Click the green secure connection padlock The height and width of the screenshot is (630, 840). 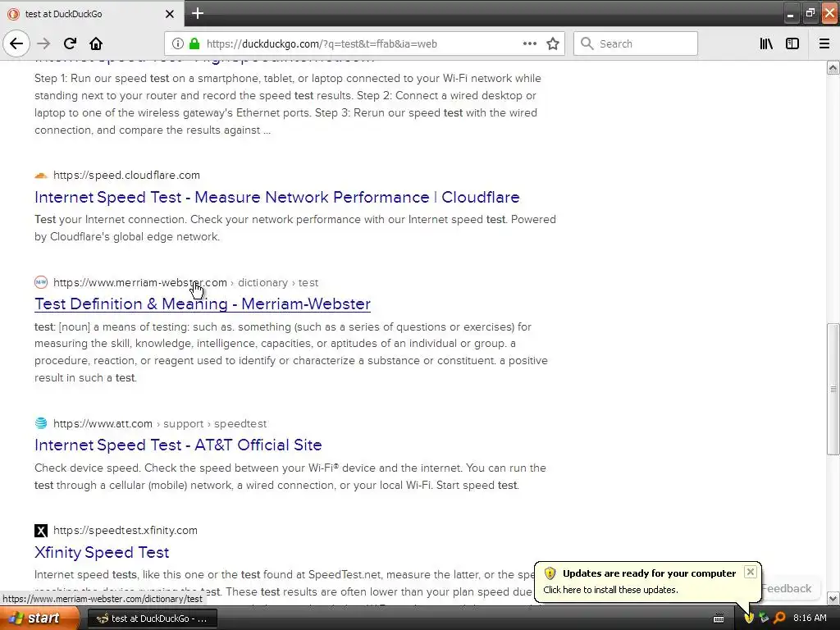point(194,43)
